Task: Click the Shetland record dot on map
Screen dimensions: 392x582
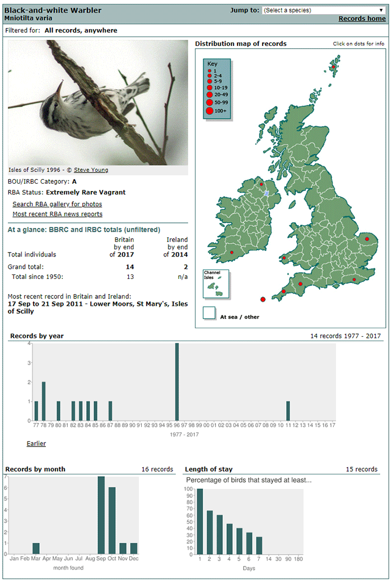Action: tap(334, 67)
